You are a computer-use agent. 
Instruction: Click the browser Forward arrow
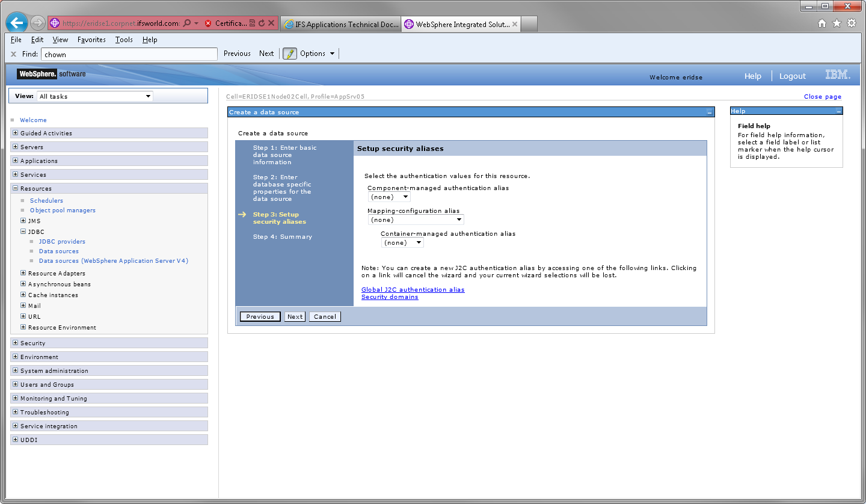[37, 23]
